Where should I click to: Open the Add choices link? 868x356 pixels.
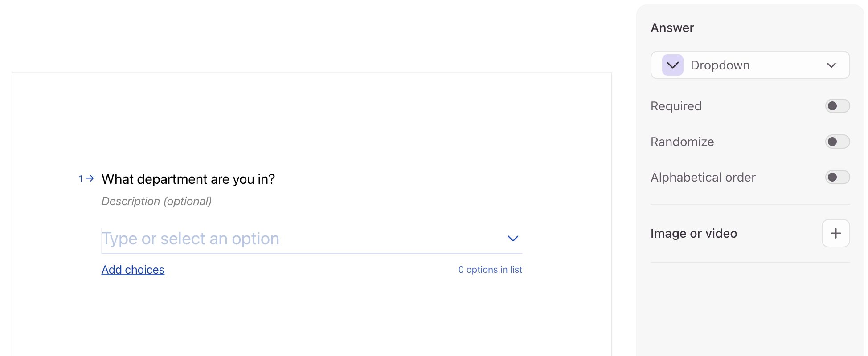133,270
